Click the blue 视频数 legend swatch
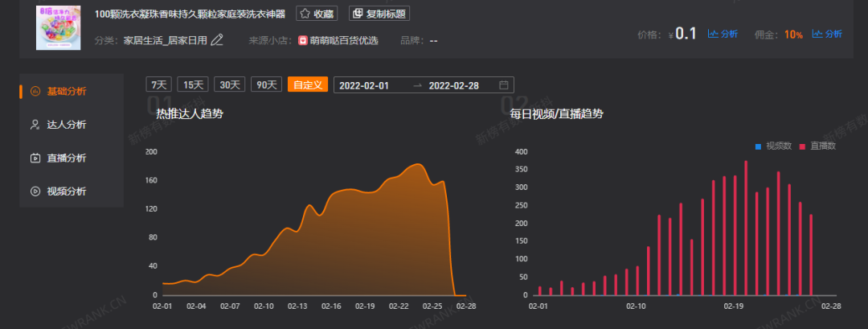The image size is (868, 329). tap(759, 146)
